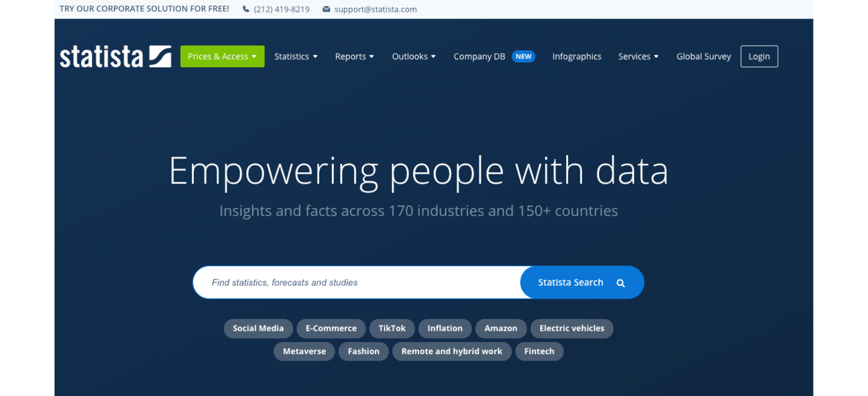The height and width of the screenshot is (396, 868).
Task: Open the Outlooks dropdown
Action: [x=414, y=57]
